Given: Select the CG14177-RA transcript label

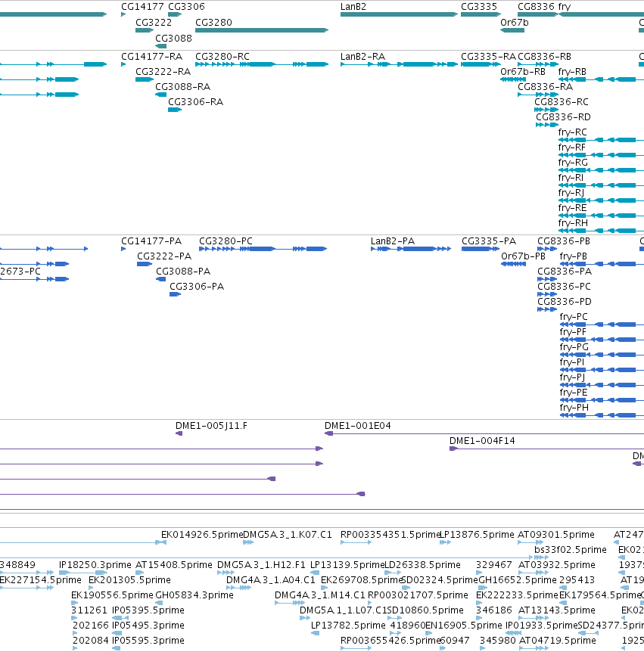Looking at the screenshot, I should click(151, 57).
